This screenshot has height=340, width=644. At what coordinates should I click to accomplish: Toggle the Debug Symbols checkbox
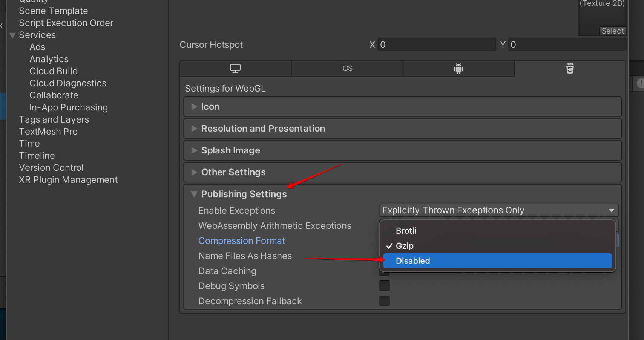[x=385, y=286]
